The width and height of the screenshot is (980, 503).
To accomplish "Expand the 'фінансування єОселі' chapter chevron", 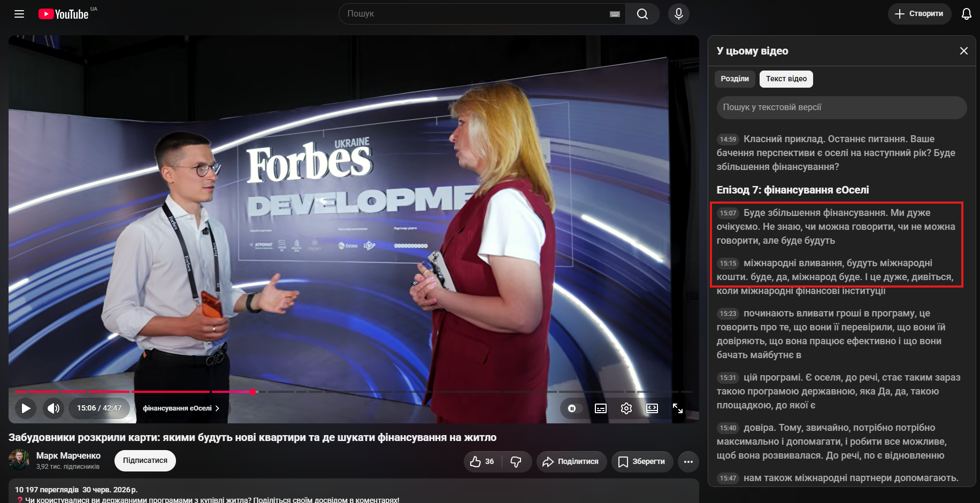I will pos(217,408).
